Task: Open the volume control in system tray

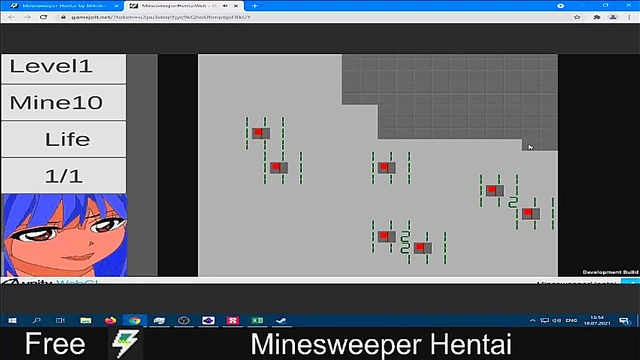Action: point(556,320)
